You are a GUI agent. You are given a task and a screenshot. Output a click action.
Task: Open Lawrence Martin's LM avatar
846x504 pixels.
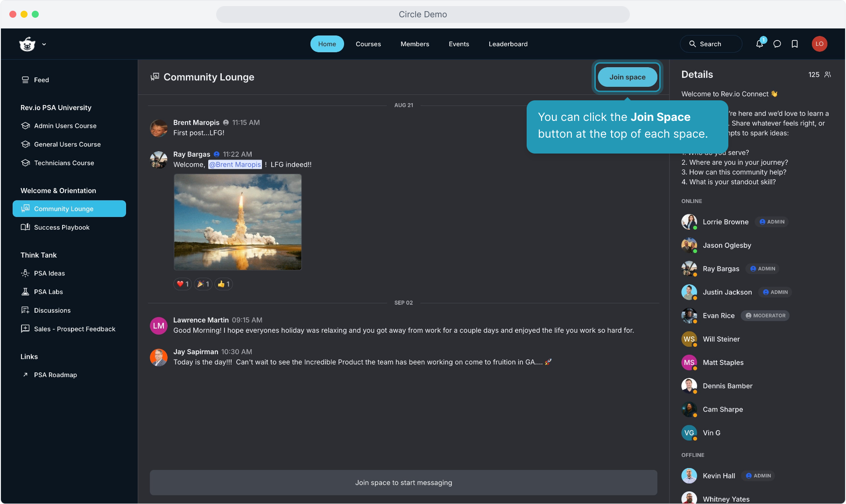(x=159, y=326)
